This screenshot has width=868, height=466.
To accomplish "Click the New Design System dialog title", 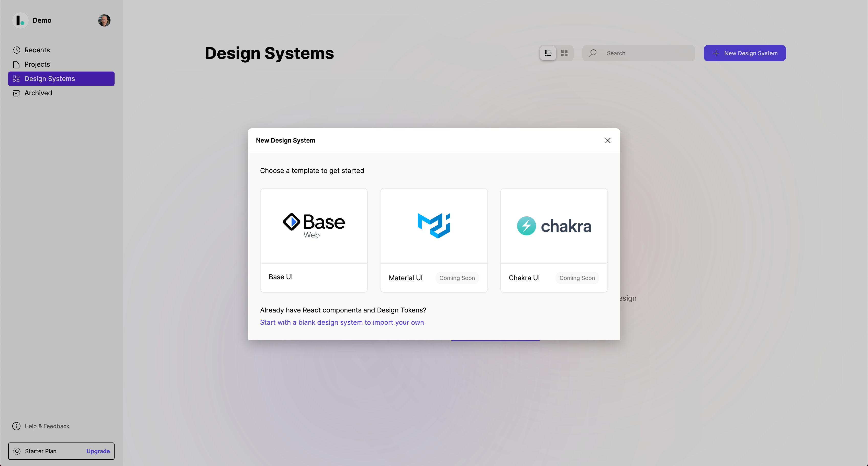I will 285,141.
